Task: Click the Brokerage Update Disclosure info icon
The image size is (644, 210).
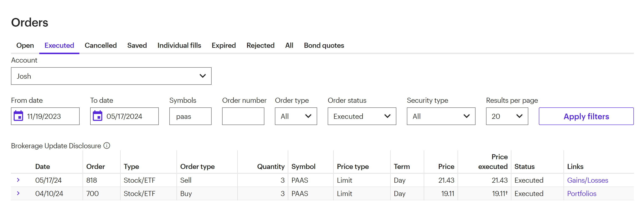Action: [107, 146]
